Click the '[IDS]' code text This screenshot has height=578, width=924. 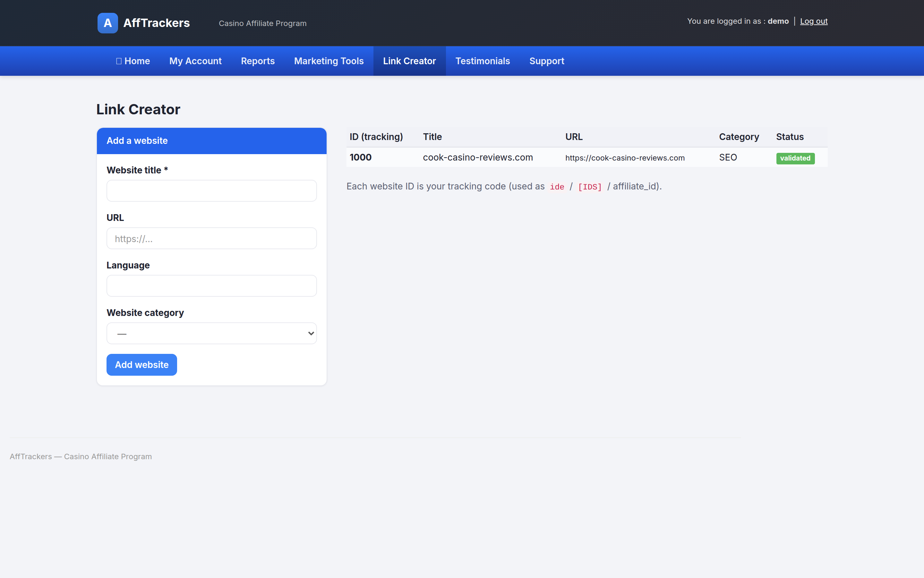[589, 187]
